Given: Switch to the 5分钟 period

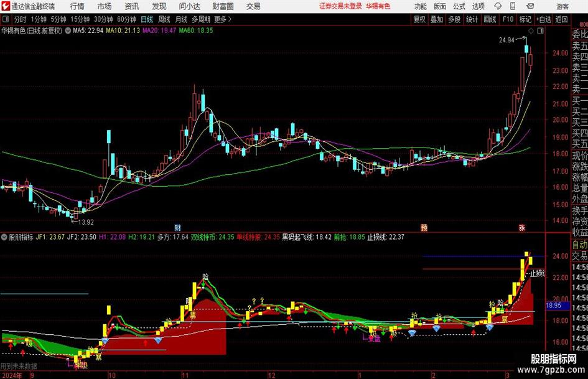Looking at the screenshot, I should click(x=58, y=19).
